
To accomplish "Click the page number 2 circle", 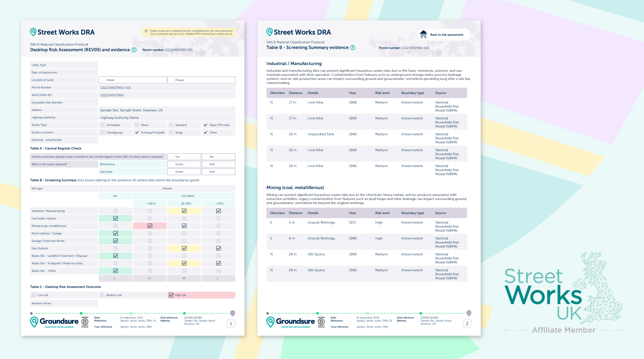I will (467, 323).
